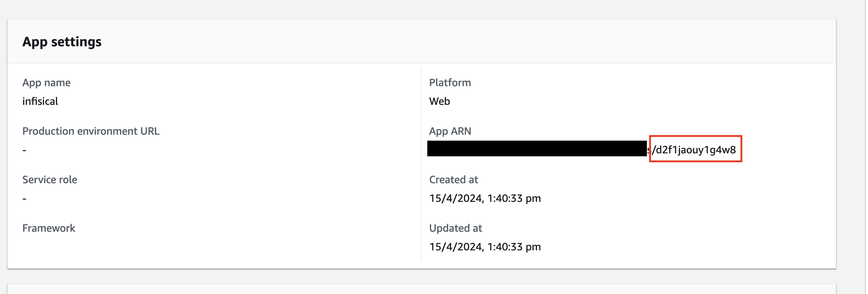
Task: Select the Production environment URL label
Action: [91, 131]
